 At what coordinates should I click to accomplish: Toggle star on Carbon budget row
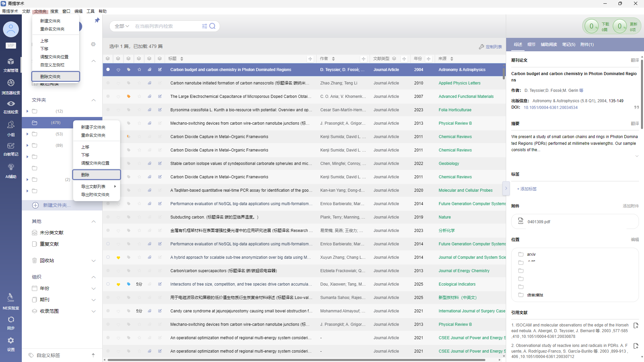[x=139, y=70]
